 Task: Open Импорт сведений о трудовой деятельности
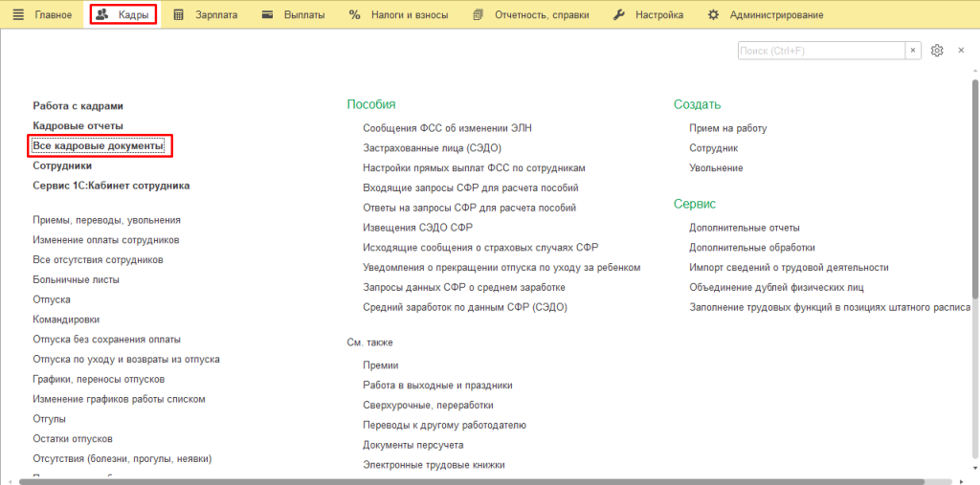click(789, 268)
